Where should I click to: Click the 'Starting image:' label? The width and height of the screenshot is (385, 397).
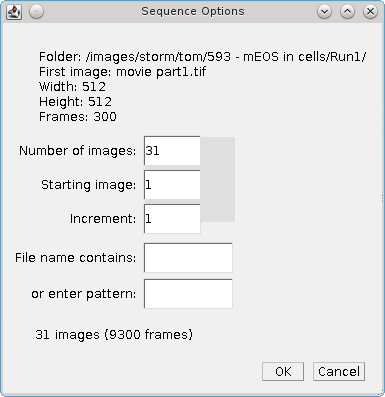[x=89, y=185]
